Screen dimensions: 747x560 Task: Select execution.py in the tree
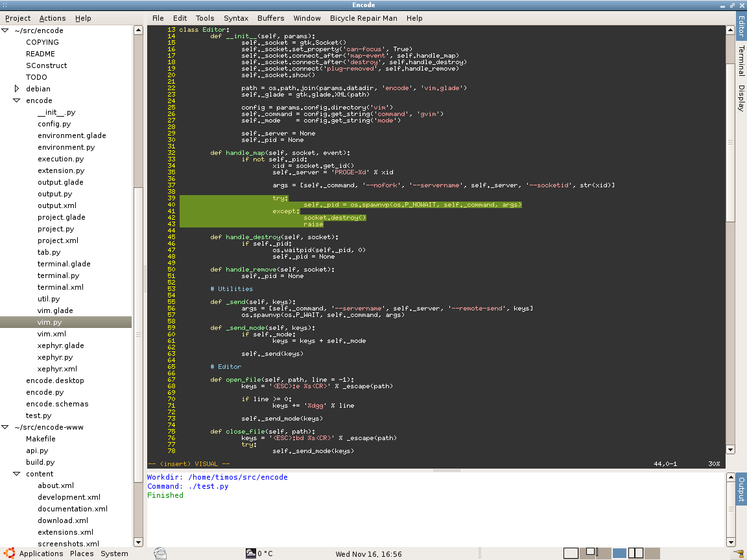(x=60, y=159)
